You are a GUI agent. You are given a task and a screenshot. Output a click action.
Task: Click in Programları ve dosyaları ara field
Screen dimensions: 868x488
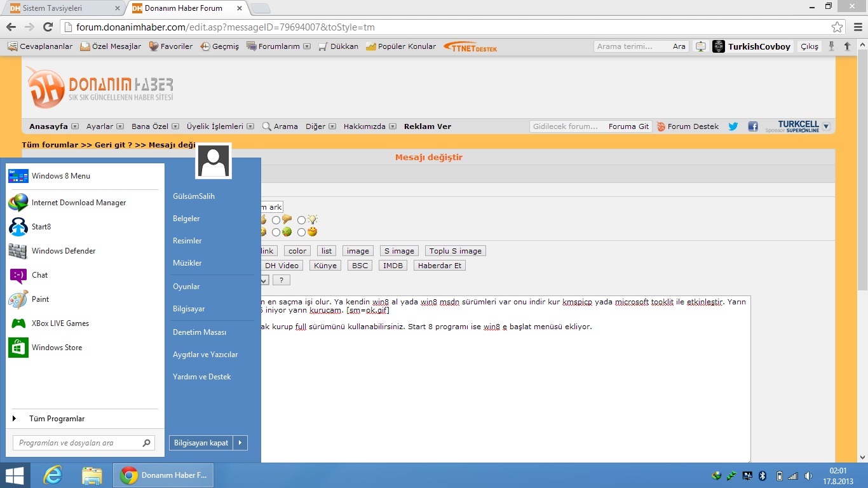pos(83,443)
